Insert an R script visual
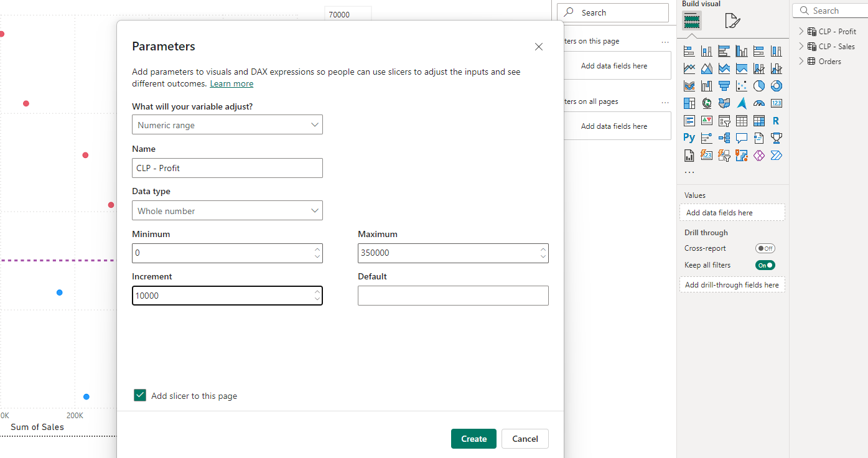The image size is (868, 458). point(776,121)
